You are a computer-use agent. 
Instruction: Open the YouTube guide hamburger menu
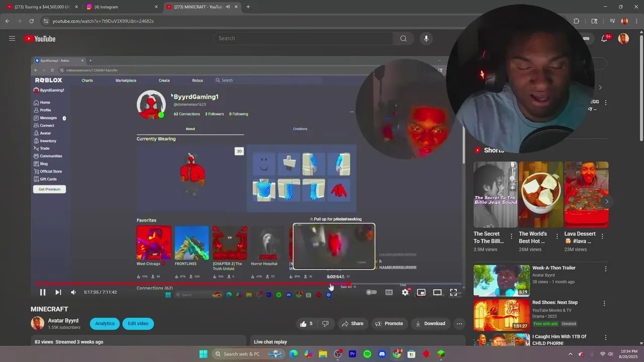(12, 39)
